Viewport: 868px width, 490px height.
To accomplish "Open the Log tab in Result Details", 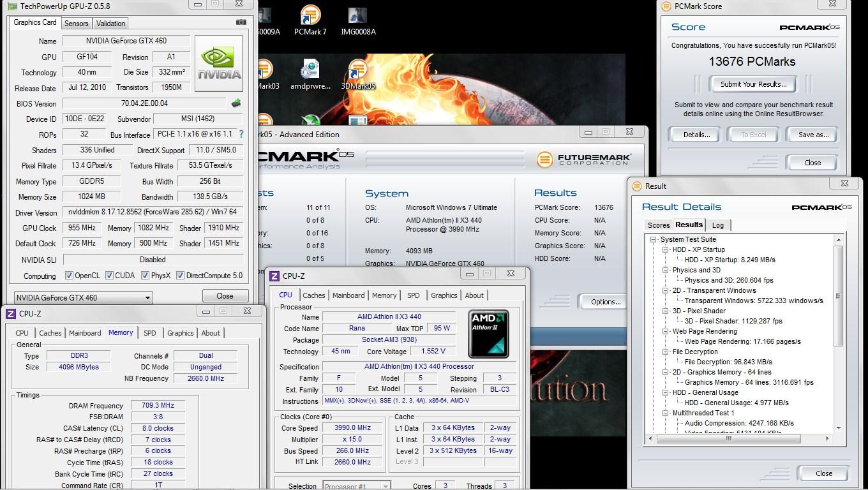I will [x=718, y=225].
